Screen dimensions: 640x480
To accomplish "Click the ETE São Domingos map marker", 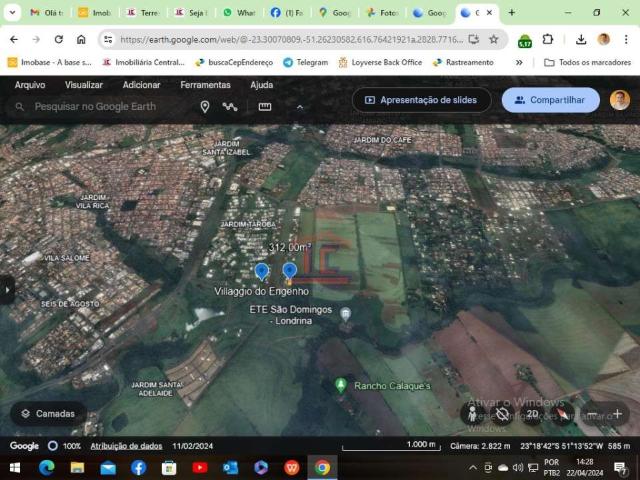I will (x=345, y=314).
